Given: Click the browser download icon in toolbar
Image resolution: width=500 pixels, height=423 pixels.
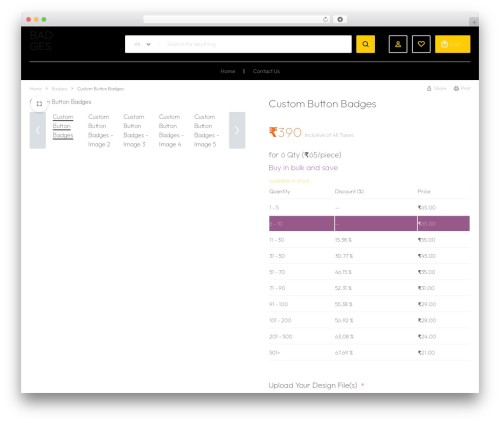Looking at the screenshot, I should [x=340, y=19].
